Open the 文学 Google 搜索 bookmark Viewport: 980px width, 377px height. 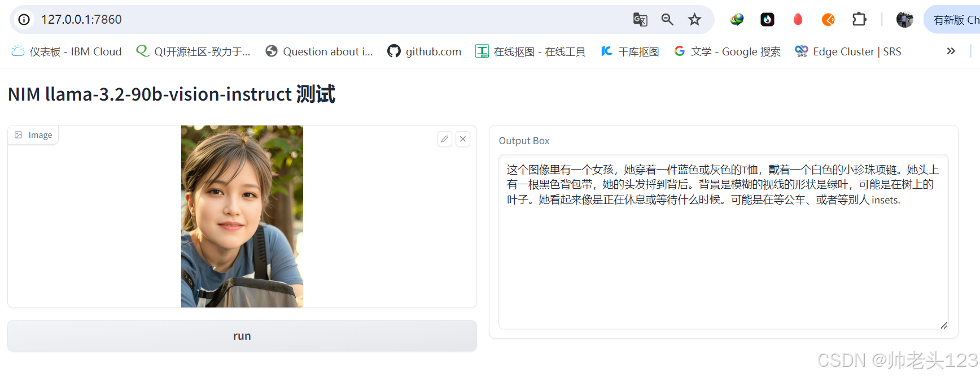[x=727, y=51]
